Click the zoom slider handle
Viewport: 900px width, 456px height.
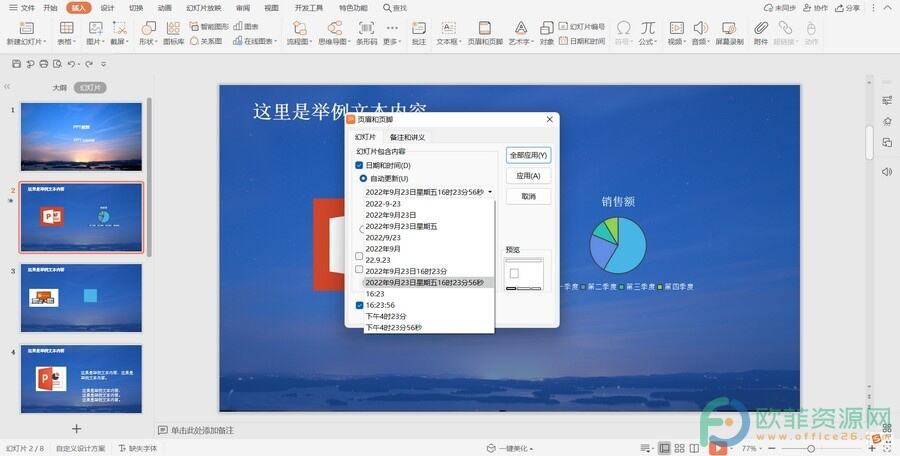811,449
